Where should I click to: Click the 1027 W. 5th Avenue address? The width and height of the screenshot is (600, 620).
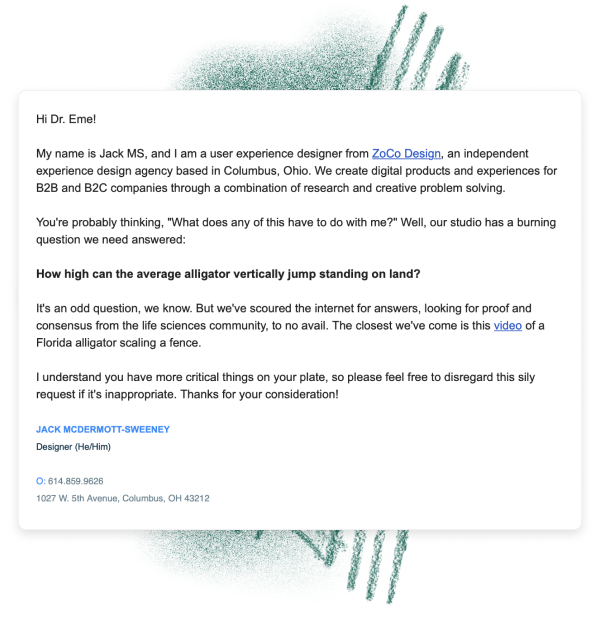pos(122,497)
